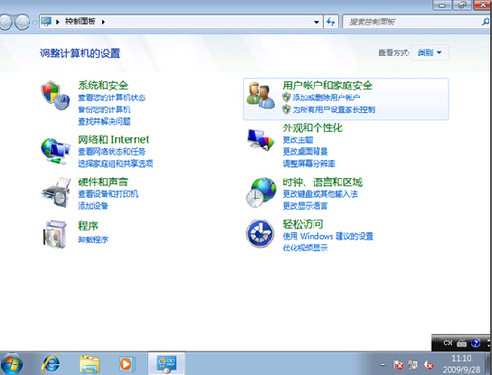Click the search magnifier icon
Viewport: 492px width, 375px height.
tap(485, 22)
